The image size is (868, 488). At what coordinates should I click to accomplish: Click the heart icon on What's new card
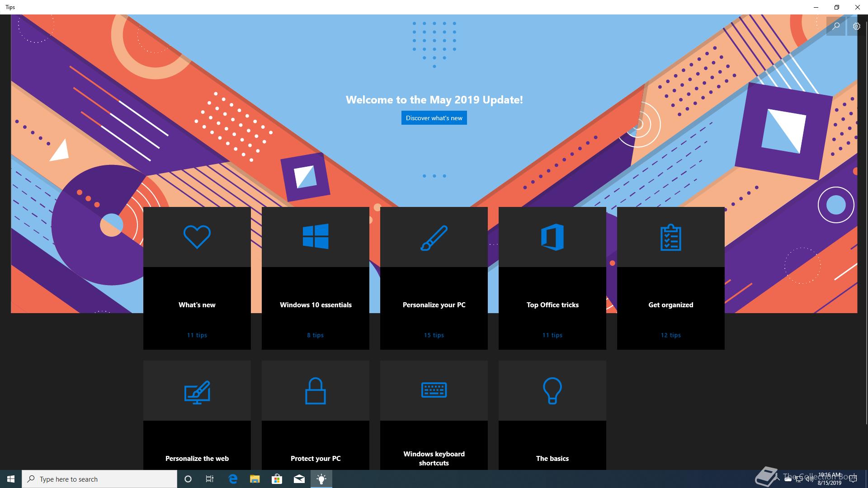coord(197,237)
